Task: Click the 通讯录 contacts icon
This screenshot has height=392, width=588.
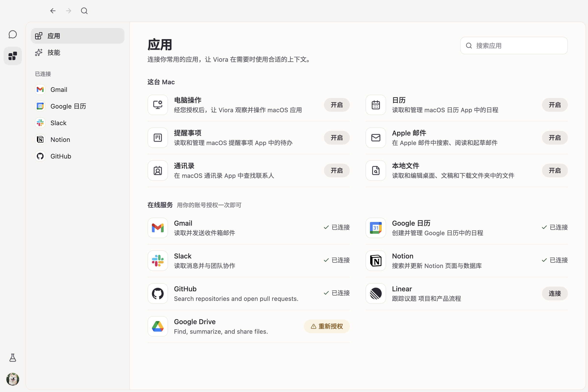Action: pyautogui.click(x=158, y=171)
